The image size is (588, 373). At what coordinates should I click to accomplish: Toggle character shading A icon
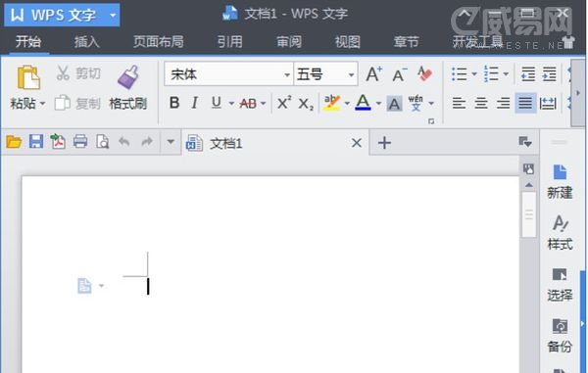(x=394, y=104)
